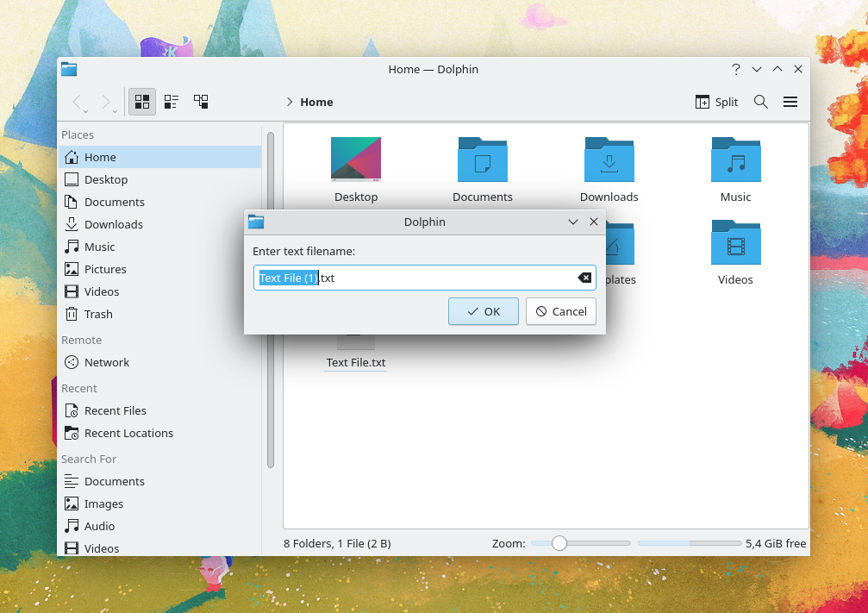
Task: Open Trash in sidebar
Action: 160,314
